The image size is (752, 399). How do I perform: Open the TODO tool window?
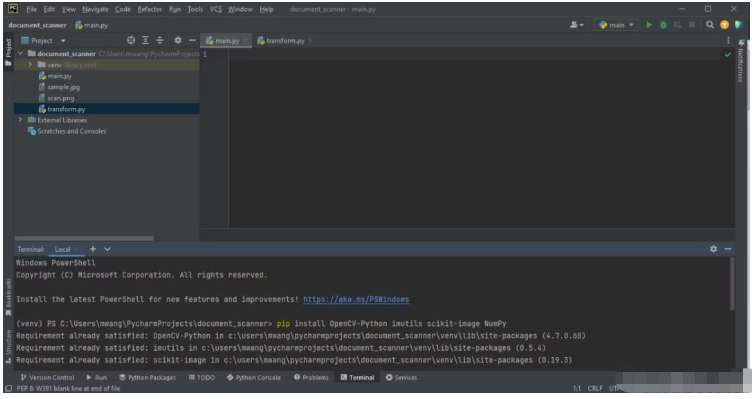[202, 377]
